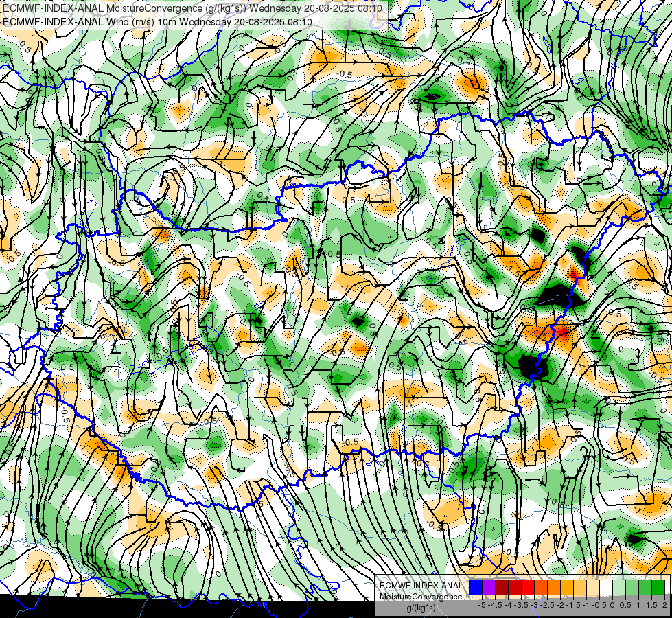Click the legend tick value '2'
672x618 pixels.
point(664,605)
